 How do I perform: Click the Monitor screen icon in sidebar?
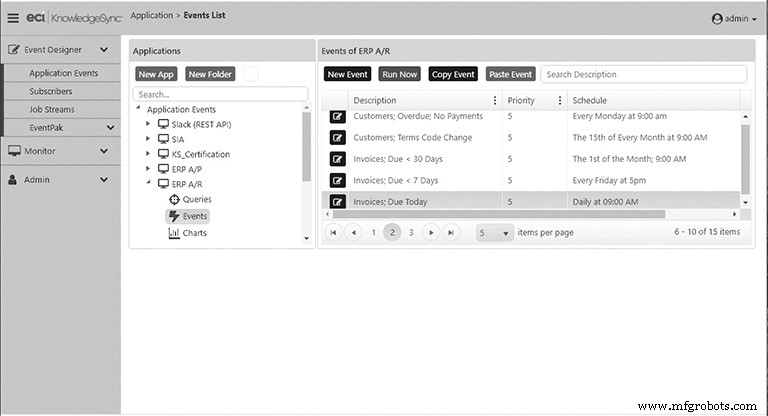14,151
